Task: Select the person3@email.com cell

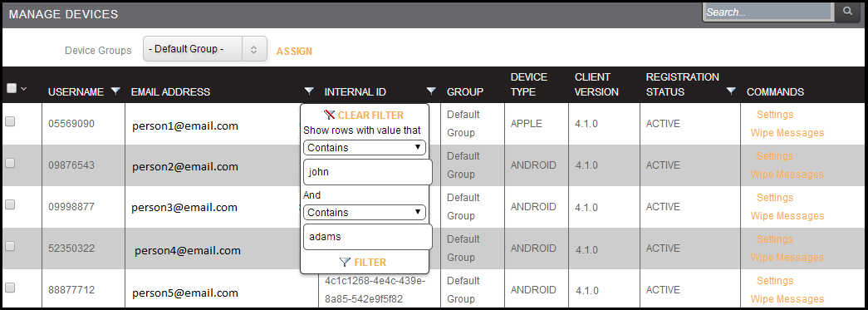Action: pyautogui.click(x=184, y=208)
